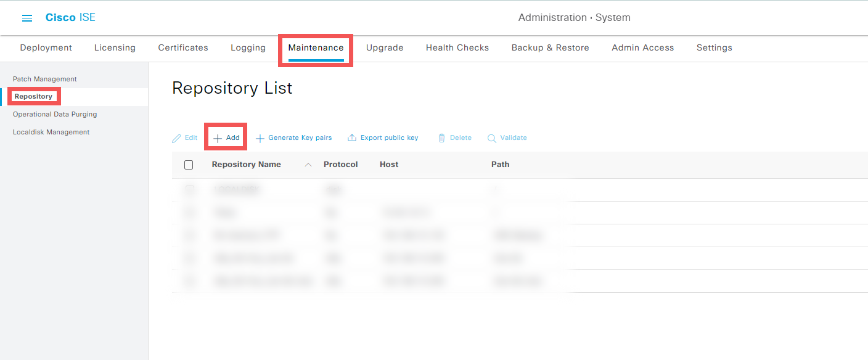Screen dimensions: 868x360
Task: Click the Edit pencil icon
Action: (177, 138)
